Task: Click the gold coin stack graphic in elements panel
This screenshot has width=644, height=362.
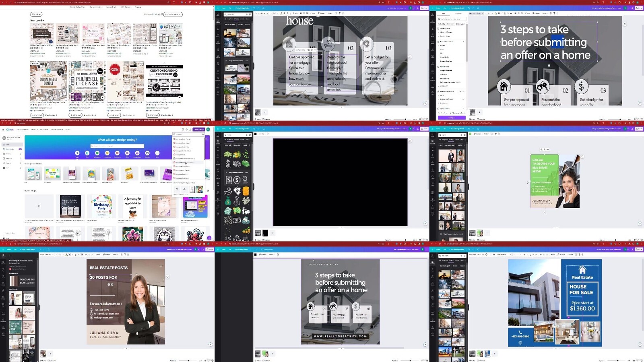Action: [246, 190]
